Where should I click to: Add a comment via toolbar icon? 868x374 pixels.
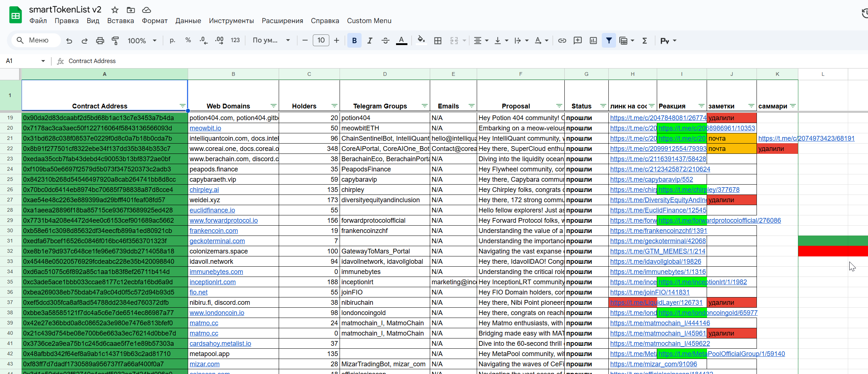(578, 41)
